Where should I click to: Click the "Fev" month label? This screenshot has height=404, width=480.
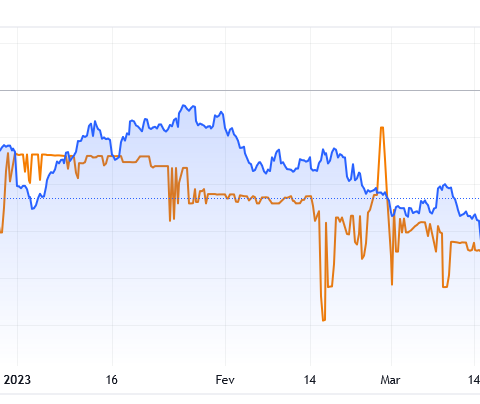(x=225, y=380)
